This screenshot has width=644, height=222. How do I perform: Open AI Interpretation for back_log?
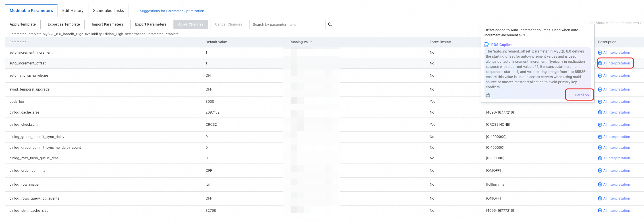[616, 102]
